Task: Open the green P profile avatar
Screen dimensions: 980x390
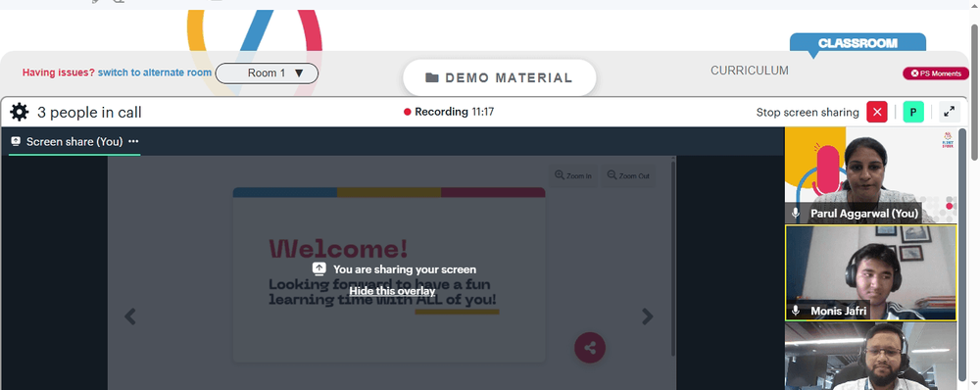Action: coord(913,112)
